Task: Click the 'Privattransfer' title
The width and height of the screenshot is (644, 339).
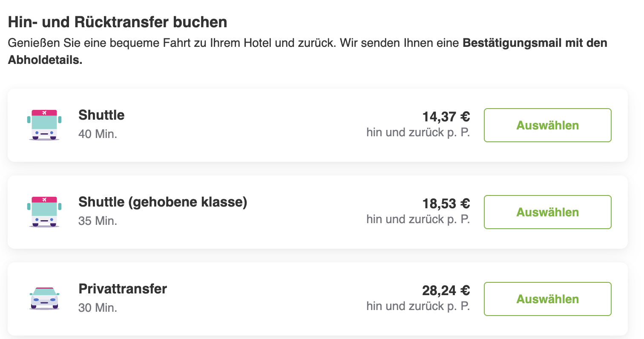Action: (x=123, y=289)
